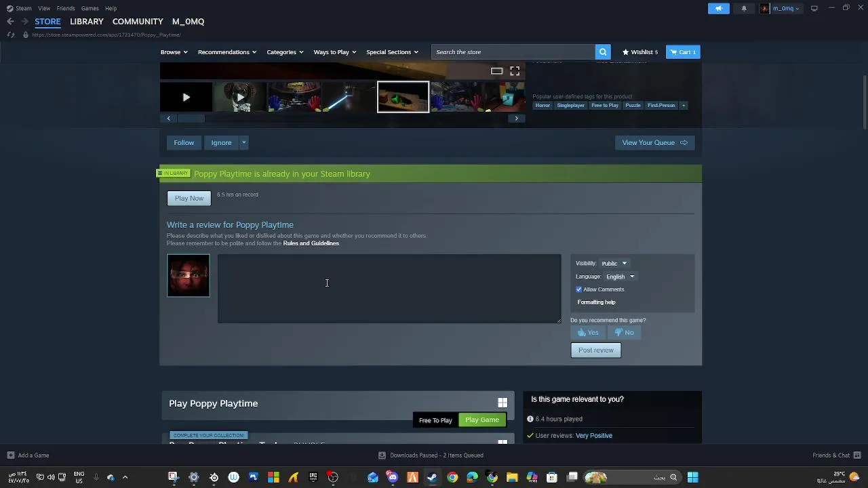This screenshot has height=488, width=868.
Task: Open the View menu
Action: 44,8
